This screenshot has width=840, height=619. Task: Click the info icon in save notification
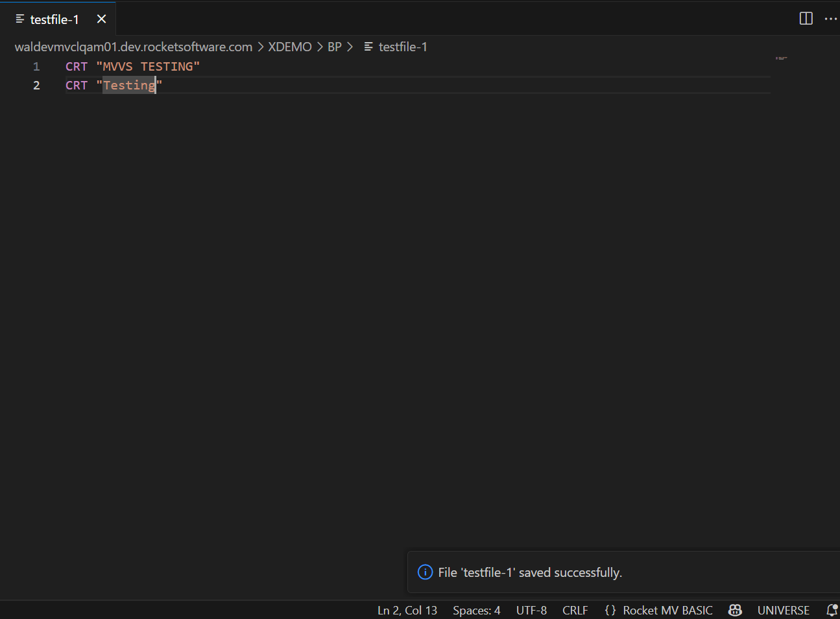(425, 572)
